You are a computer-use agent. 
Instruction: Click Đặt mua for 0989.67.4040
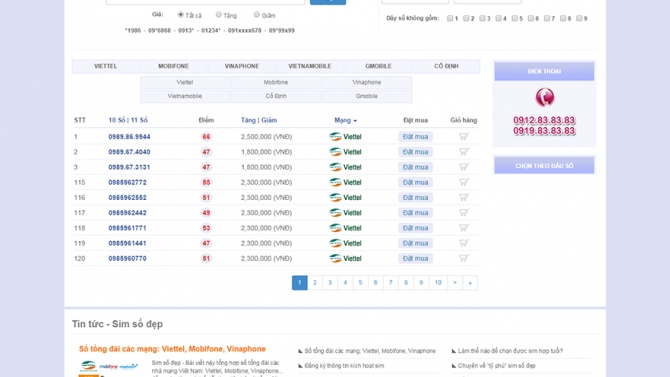tap(415, 152)
